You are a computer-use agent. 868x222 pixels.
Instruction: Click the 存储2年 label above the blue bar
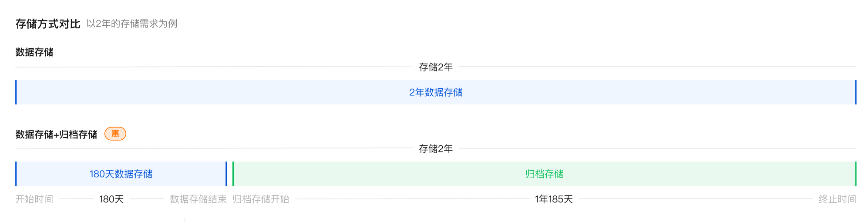(436, 67)
